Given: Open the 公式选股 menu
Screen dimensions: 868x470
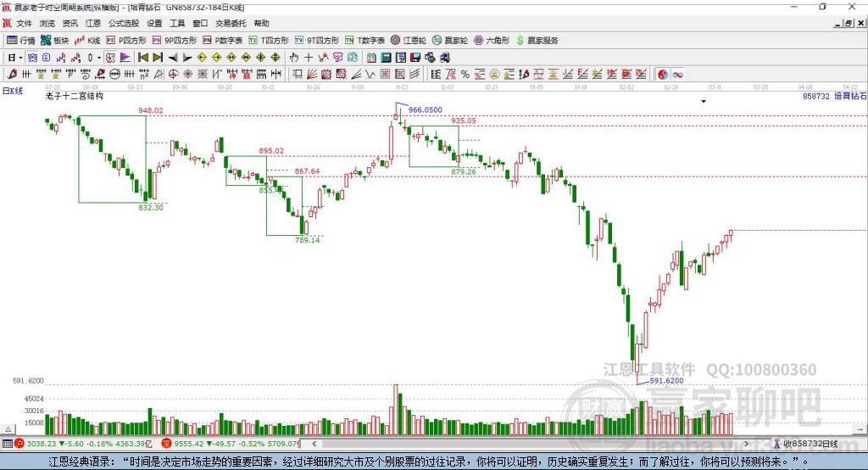Looking at the screenshot, I should [x=124, y=23].
